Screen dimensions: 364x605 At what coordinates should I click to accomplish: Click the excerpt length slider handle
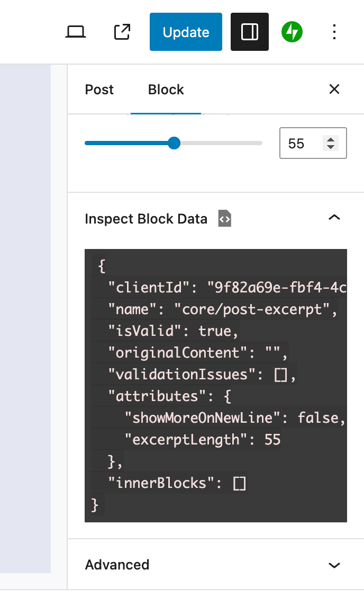pyautogui.click(x=174, y=143)
